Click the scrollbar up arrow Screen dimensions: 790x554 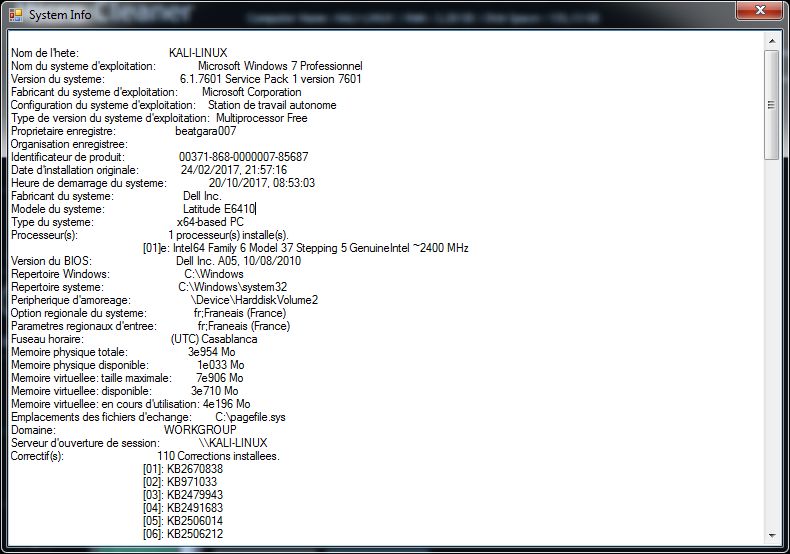[771, 40]
